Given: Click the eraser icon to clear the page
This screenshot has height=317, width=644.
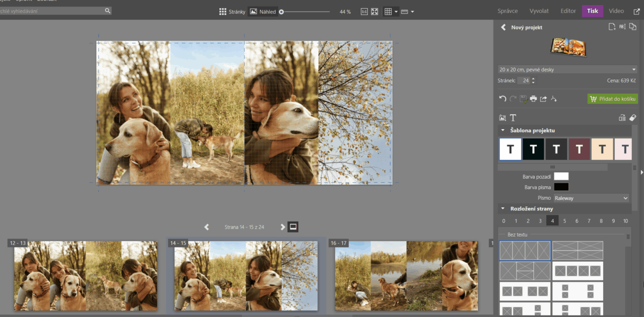Looking at the screenshot, I should pyautogui.click(x=633, y=118).
